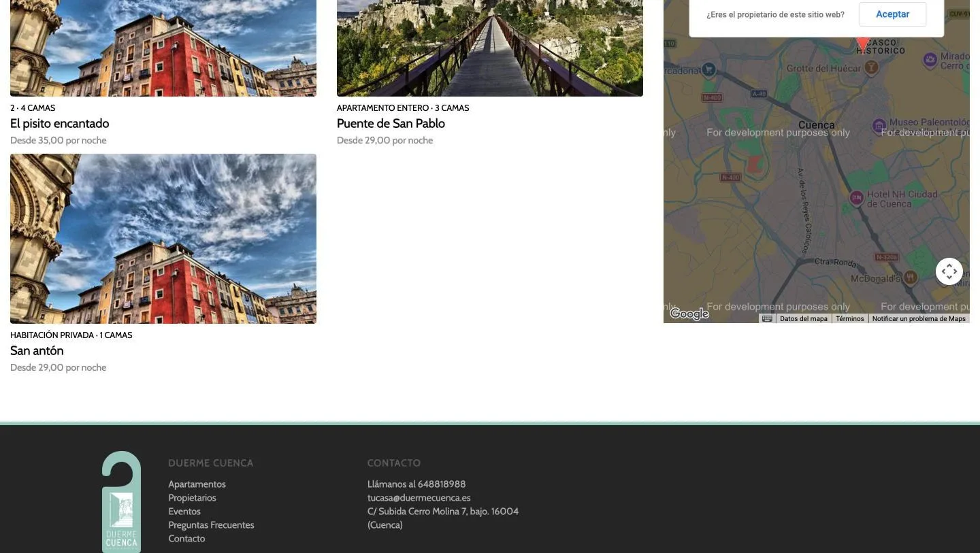The height and width of the screenshot is (553, 980).
Task: Select the Grotte del Huécar map pin
Action: click(870, 67)
